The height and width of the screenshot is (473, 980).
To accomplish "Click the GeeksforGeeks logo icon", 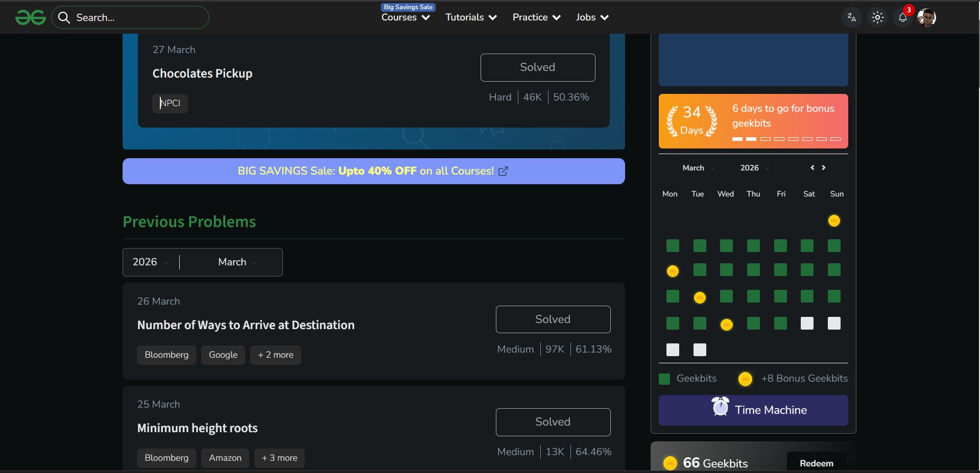I will coord(31,17).
